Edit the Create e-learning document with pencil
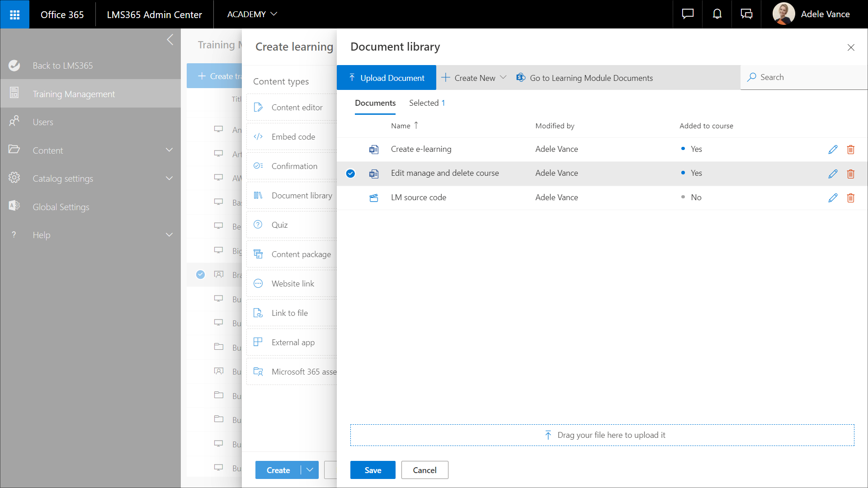This screenshot has height=488, width=868. click(x=833, y=150)
